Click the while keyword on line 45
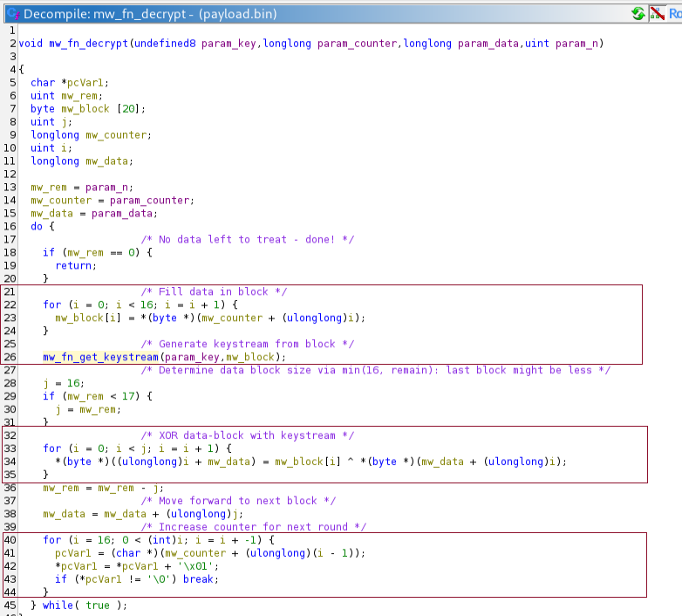Image resolution: width=682 pixels, height=616 pixels. click(x=58, y=606)
